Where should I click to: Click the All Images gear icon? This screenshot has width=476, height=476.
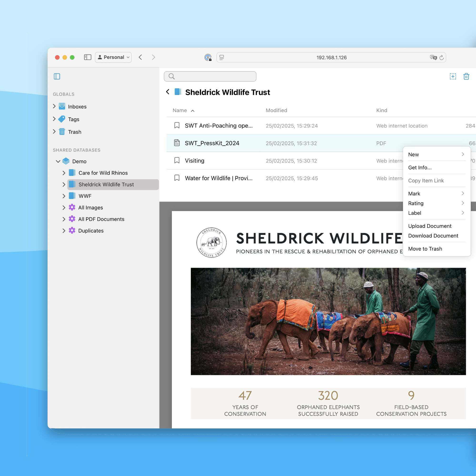tap(72, 207)
